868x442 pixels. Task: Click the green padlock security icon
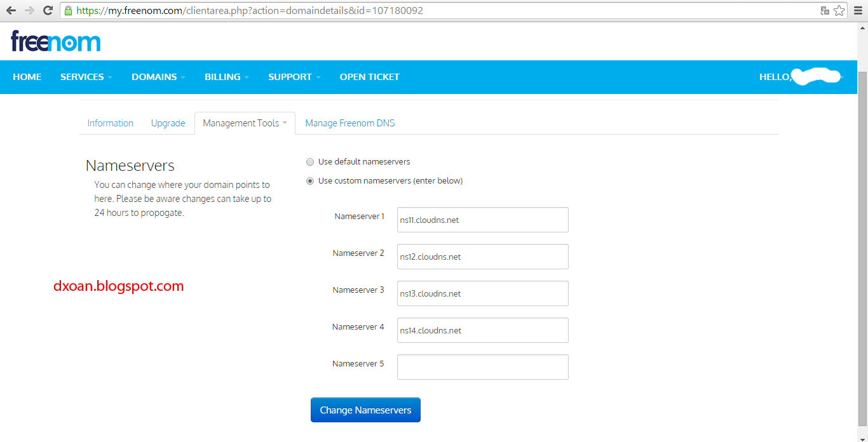pos(69,11)
